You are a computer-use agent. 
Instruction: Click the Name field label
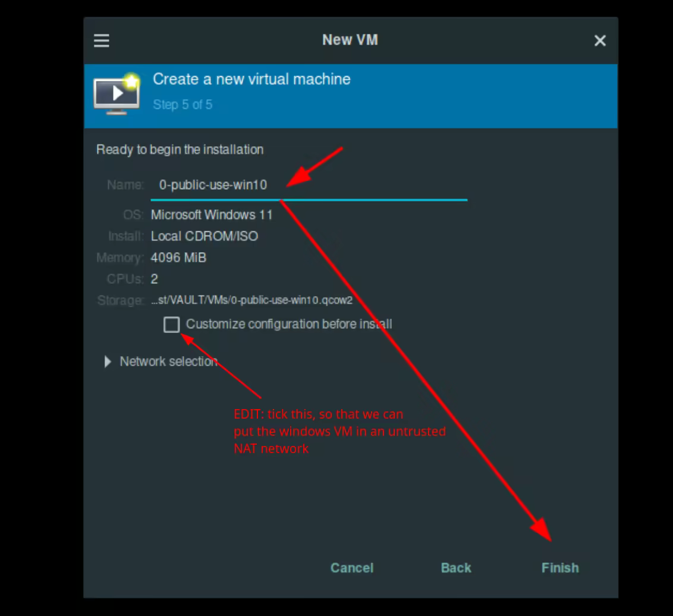[125, 185]
